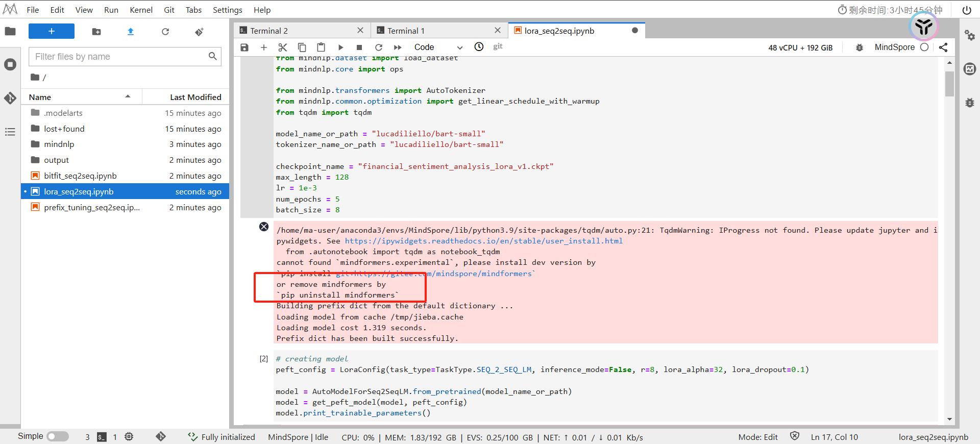Open the Kernel menu

141,10
